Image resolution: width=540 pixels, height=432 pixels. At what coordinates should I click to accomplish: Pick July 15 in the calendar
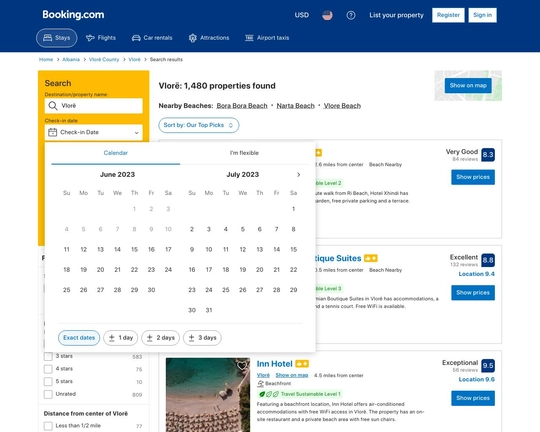(293, 249)
